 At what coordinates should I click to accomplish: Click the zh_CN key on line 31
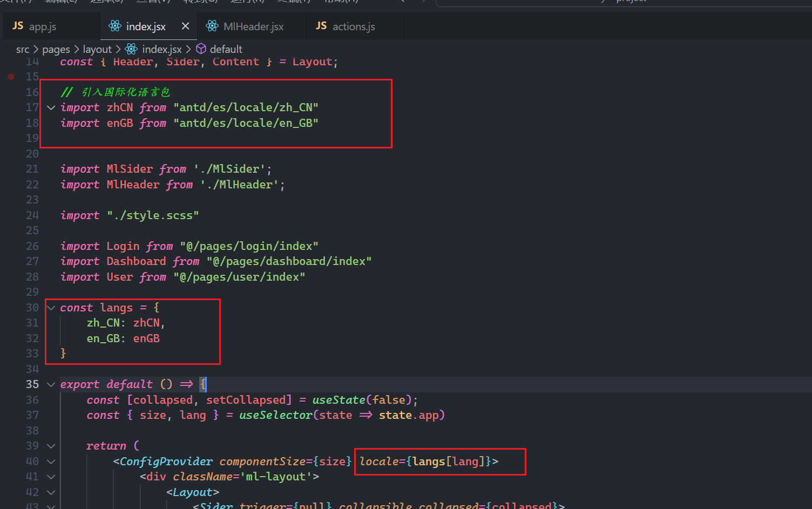103,323
